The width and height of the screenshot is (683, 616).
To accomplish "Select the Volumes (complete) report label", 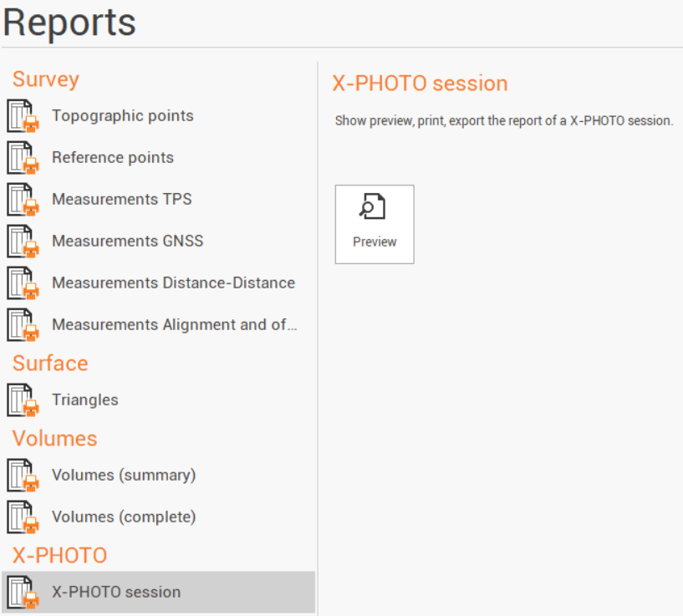I will point(124,517).
